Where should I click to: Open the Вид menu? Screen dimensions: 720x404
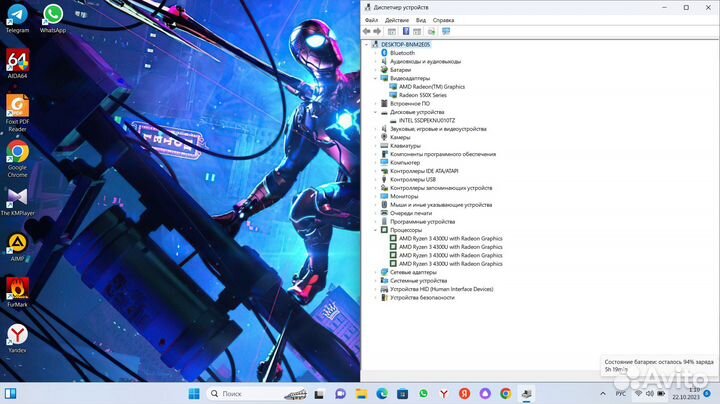(x=421, y=20)
